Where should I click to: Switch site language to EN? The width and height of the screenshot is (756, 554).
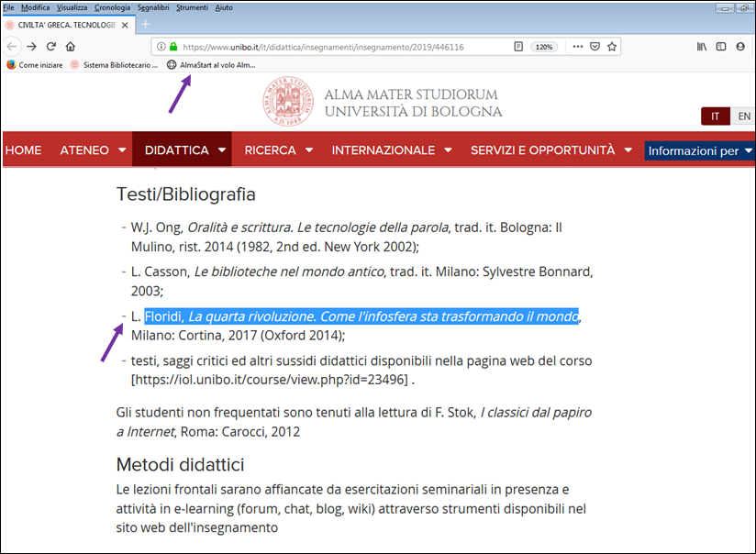(x=744, y=116)
